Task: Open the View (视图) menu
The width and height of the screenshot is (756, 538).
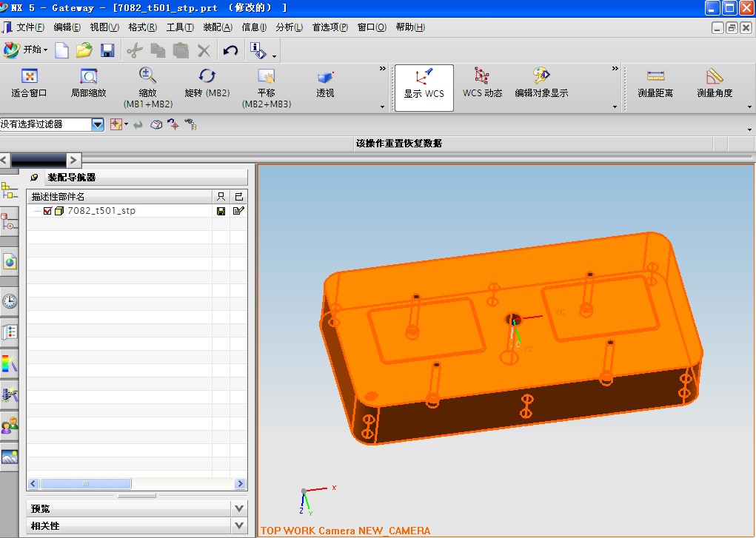Action: tap(104, 27)
